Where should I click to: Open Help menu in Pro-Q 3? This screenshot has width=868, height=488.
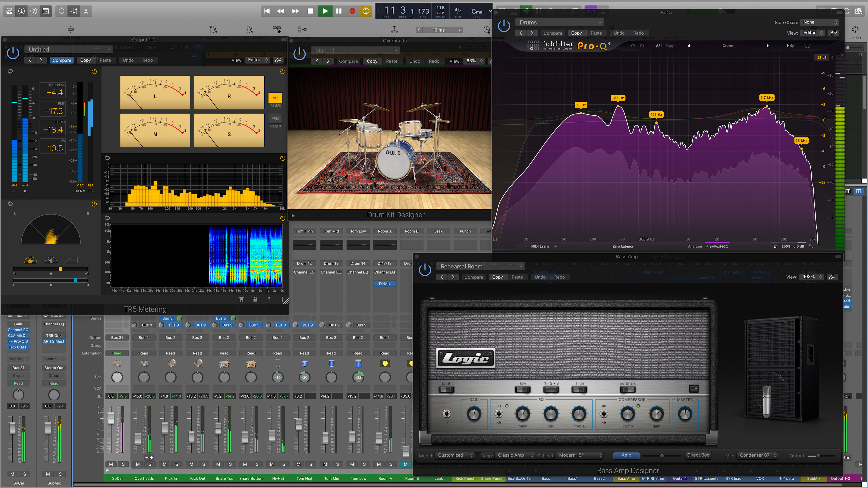point(791,45)
